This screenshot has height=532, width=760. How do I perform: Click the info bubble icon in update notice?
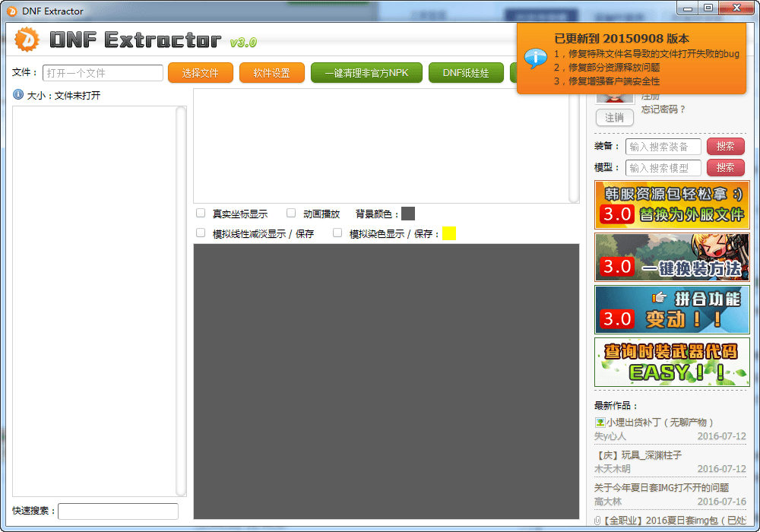(x=536, y=59)
